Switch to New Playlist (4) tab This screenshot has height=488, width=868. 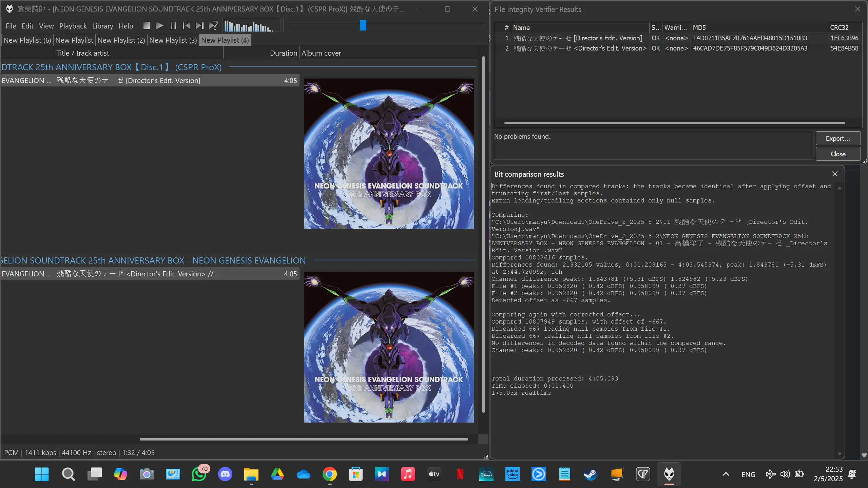[x=225, y=40]
